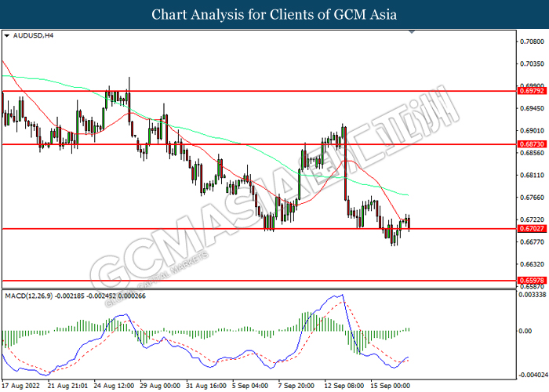The image size is (549, 392).
Task: Click the 12 Sep 08:00 time label
Action: (344, 386)
